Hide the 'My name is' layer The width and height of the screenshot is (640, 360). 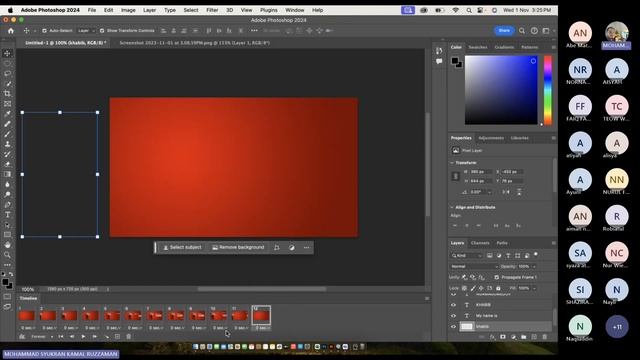453,316
